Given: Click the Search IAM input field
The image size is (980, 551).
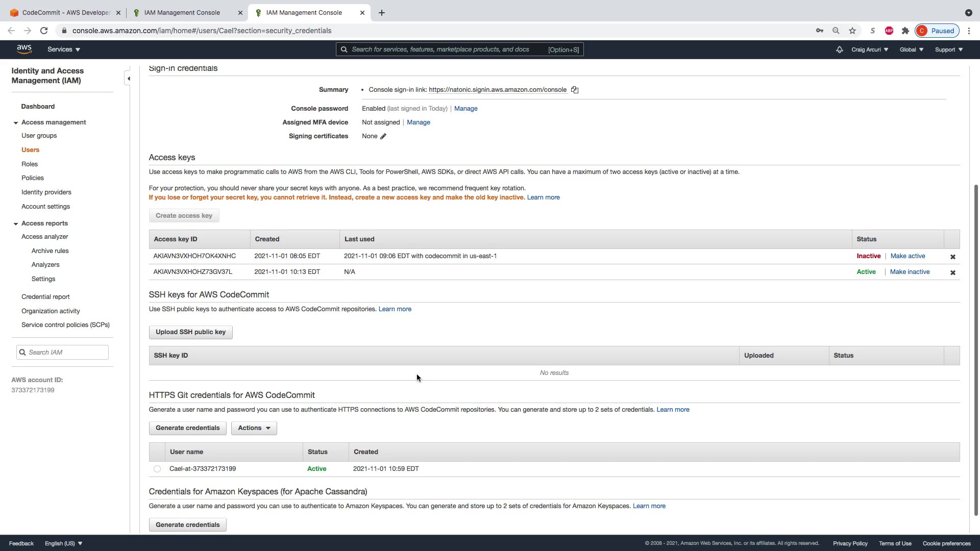Looking at the screenshot, I should pos(66,353).
